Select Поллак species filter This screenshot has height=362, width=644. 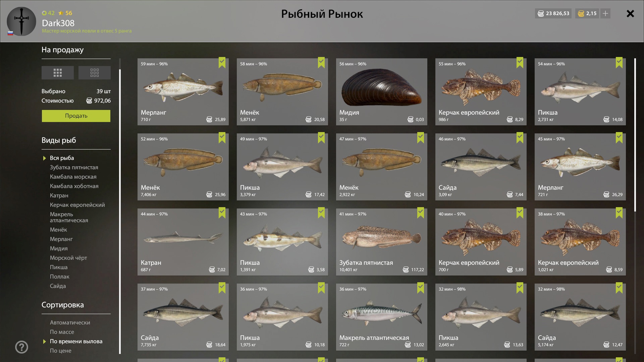(x=60, y=277)
